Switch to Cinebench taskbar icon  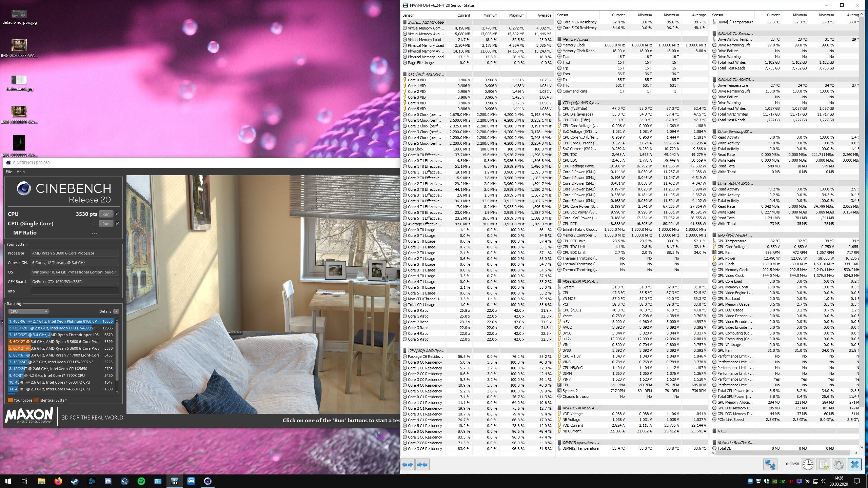tap(208, 481)
